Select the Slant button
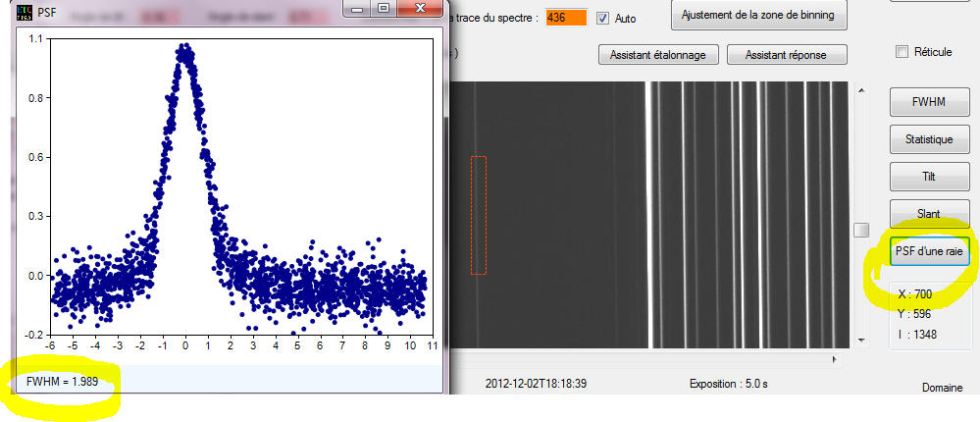Viewport: 980px width, 422px height. click(928, 213)
